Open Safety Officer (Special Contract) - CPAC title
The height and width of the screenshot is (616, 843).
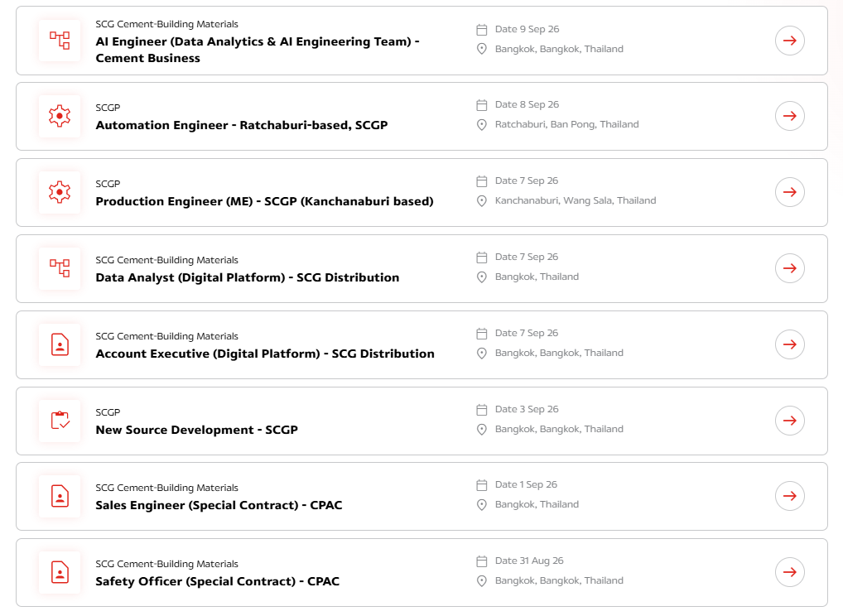tap(218, 581)
